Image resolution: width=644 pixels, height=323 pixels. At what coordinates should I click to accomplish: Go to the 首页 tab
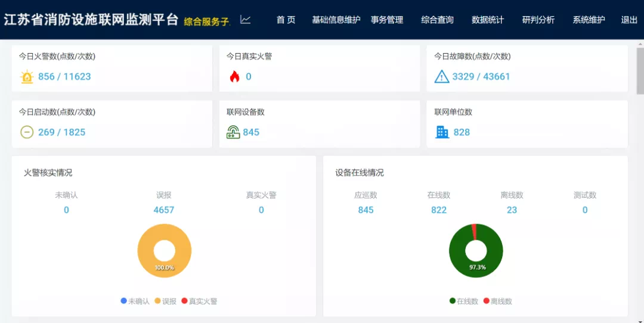[286, 20]
